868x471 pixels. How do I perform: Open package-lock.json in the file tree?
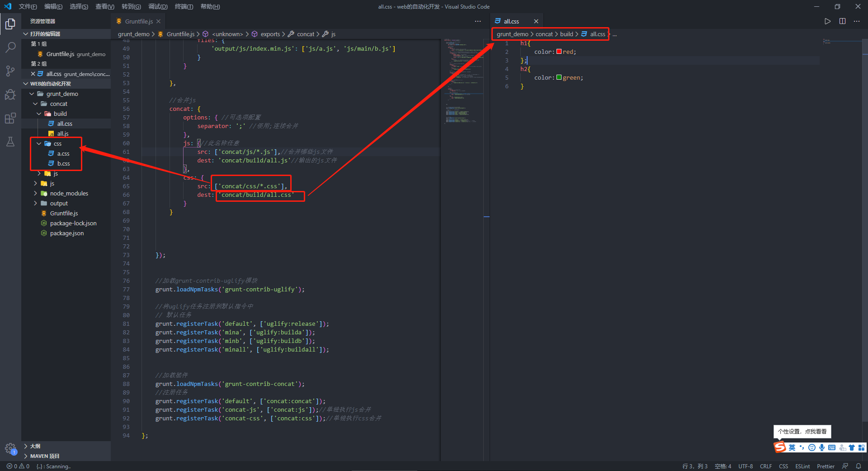(x=66, y=223)
